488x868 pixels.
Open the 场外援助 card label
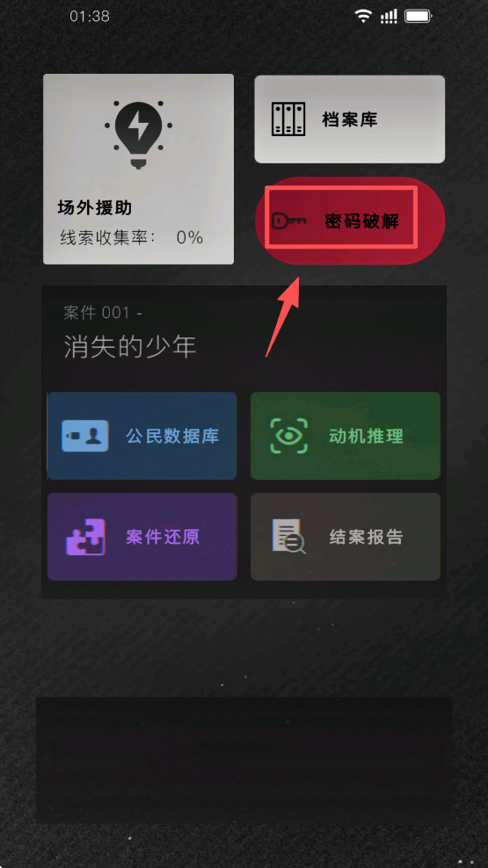[x=95, y=207]
